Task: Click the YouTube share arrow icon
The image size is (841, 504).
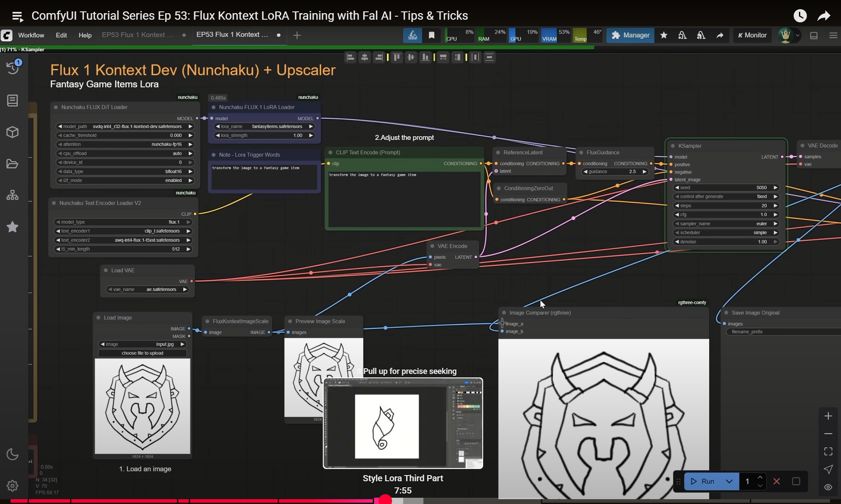Action: (x=823, y=16)
